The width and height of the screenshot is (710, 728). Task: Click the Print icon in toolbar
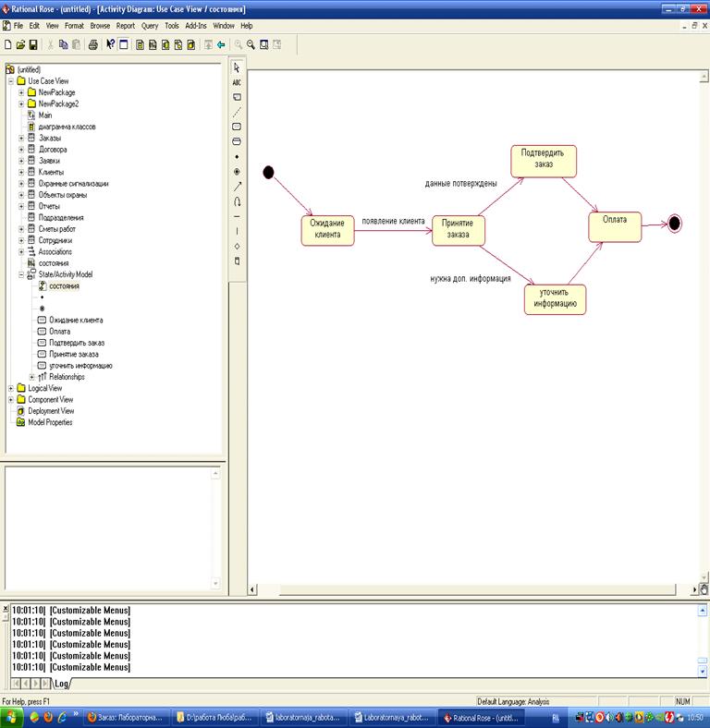pyautogui.click(x=92, y=44)
